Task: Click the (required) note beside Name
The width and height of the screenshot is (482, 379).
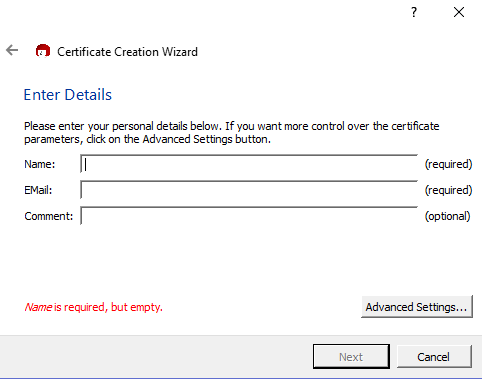Action: pos(448,164)
